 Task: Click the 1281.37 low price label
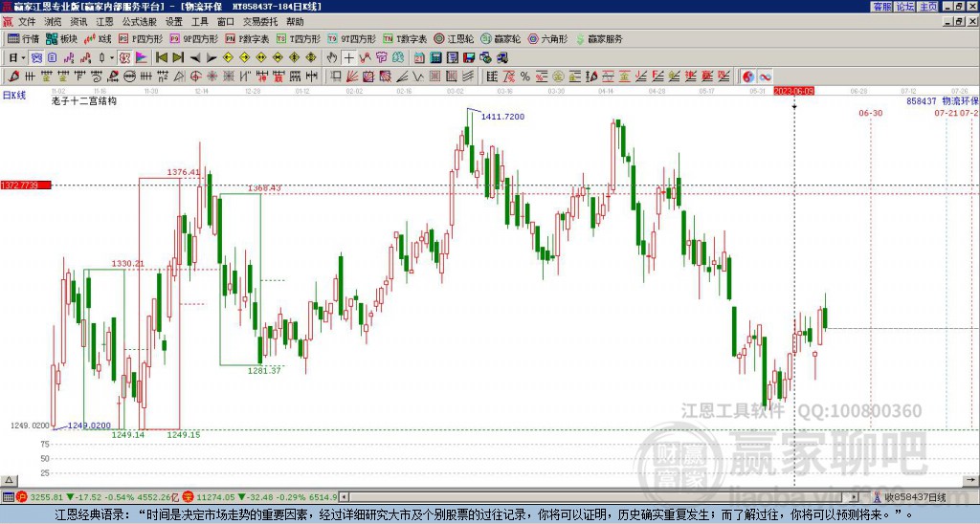264,370
